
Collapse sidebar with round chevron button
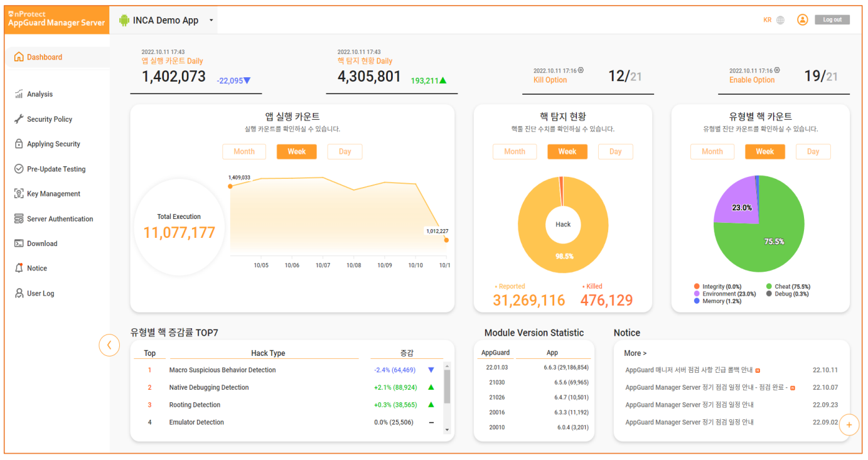[x=109, y=345]
